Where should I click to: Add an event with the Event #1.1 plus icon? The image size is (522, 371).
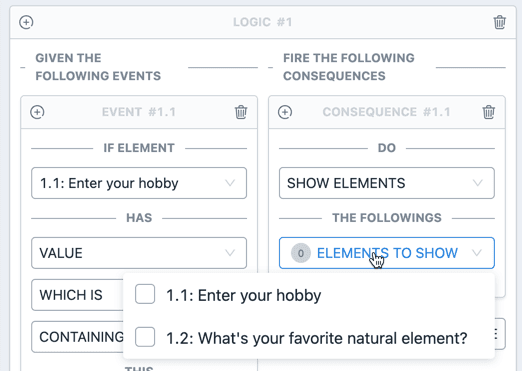click(37, 112)
